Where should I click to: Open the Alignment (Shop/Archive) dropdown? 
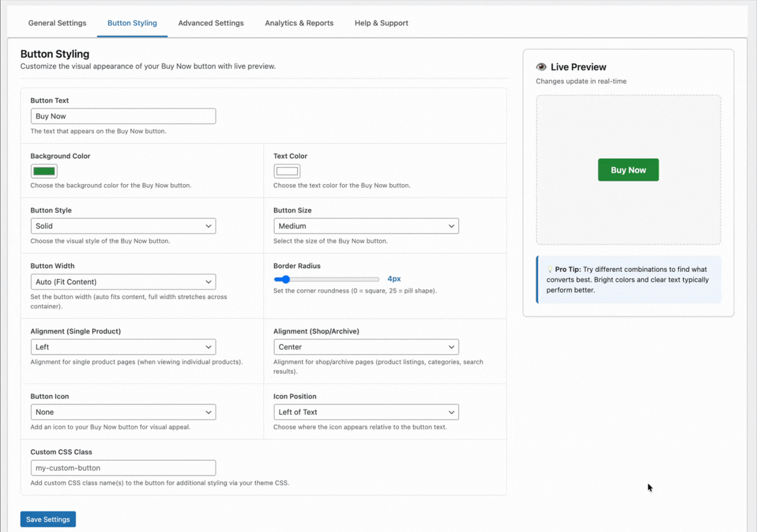click(366, 347)
